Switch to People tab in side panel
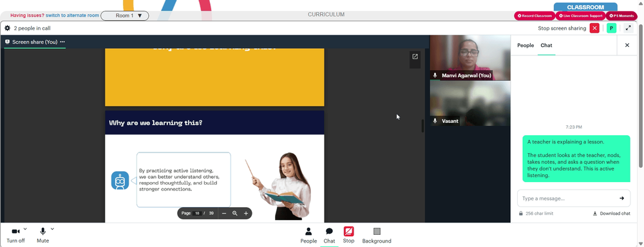This screenshot has width=644, height=247. 526,45
